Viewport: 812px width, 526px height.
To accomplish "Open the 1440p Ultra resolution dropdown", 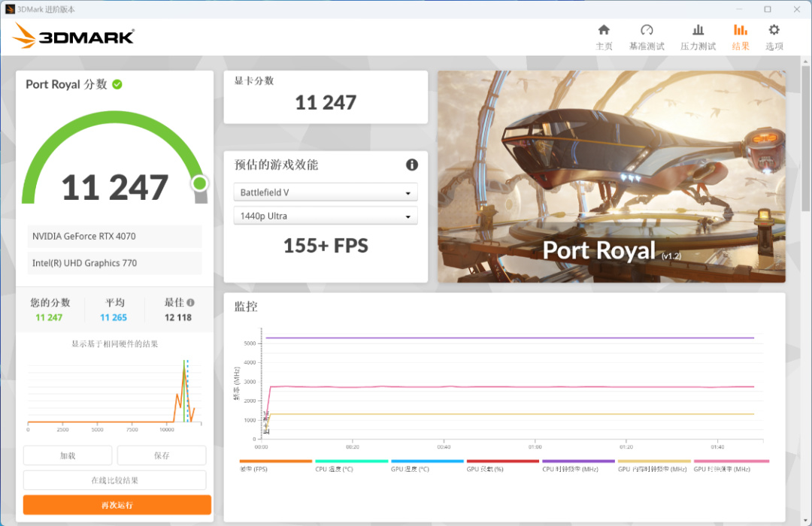I will click(x=326, y=216).
